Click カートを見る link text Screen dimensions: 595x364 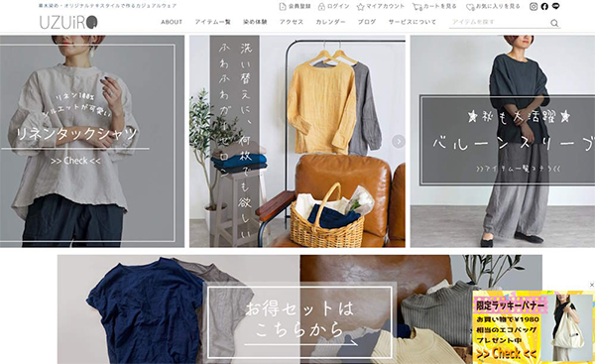439,7
